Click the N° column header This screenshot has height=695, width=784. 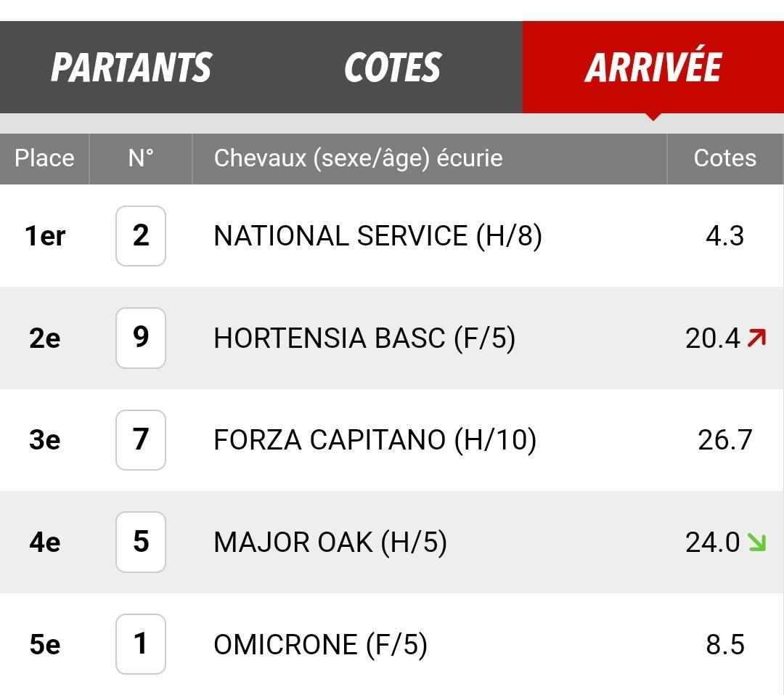point(141,158)
